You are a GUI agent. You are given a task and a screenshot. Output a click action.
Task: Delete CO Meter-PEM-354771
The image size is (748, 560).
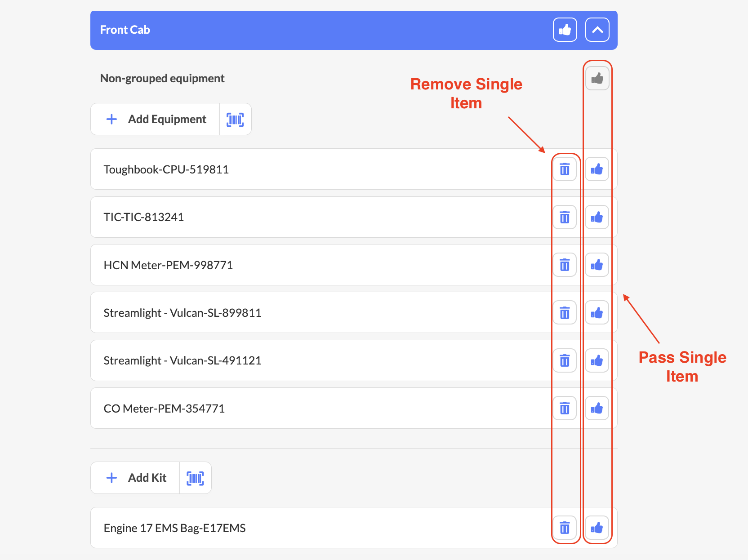coord(565,408)
